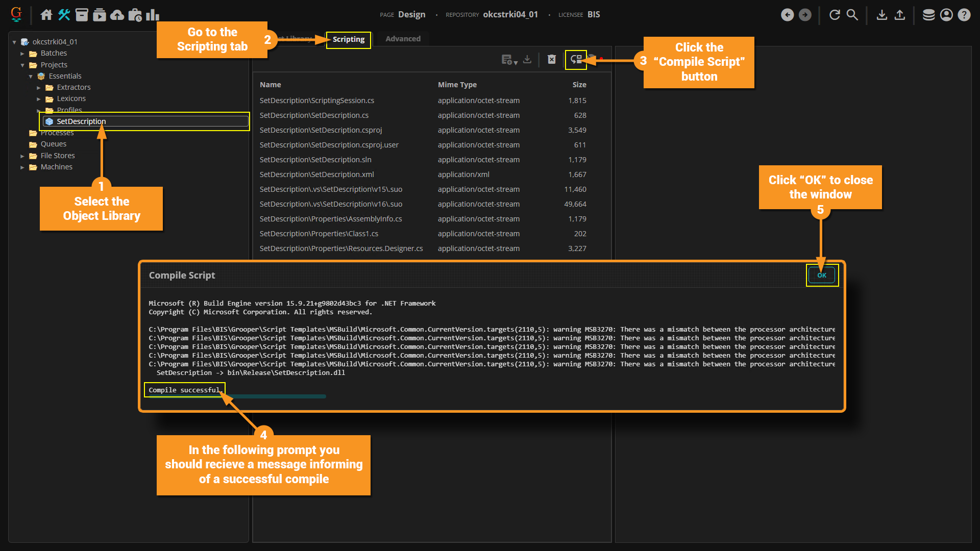Open the help question mark icon
The height and width of the screenshot is (551, 980).
[964, 15]
